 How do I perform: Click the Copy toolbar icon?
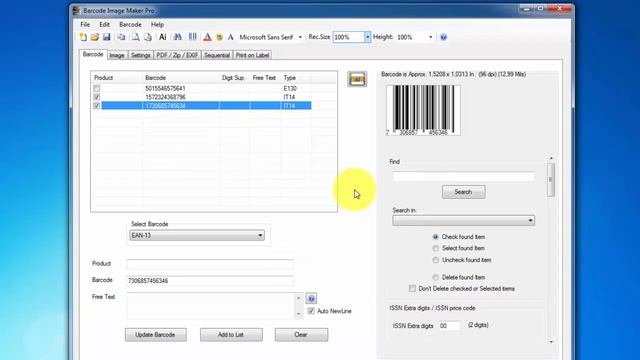coord(121,37)
